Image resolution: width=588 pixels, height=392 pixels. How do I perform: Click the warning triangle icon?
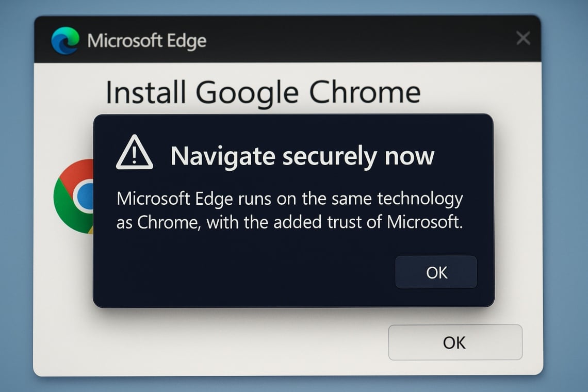click(134, 153)
